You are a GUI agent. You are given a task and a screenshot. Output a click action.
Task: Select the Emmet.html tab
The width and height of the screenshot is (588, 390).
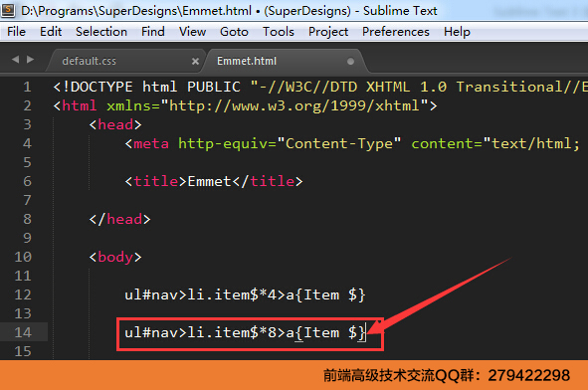(x=247, y=61)
